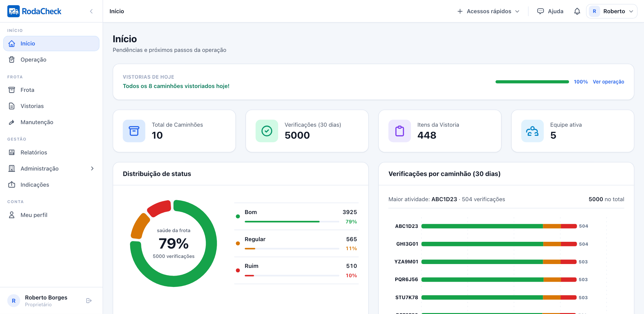Click the plus icon beside Acessos rápidos
Screen dimensions: 644x314
coord(460,11)
